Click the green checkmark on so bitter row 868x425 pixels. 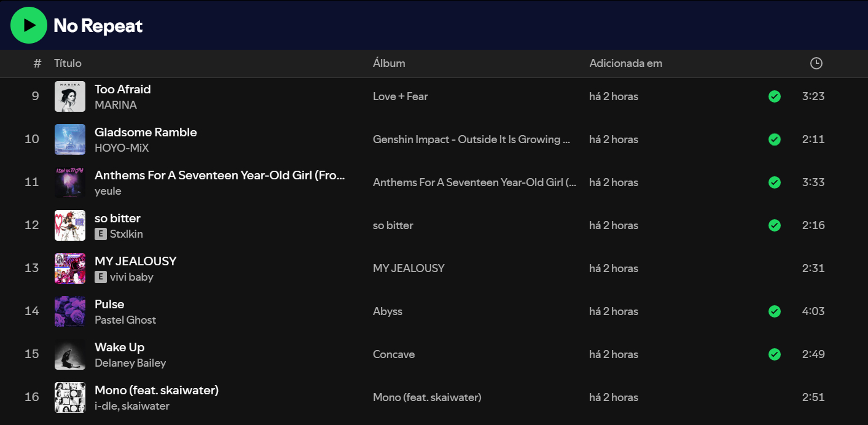point(775,225)
